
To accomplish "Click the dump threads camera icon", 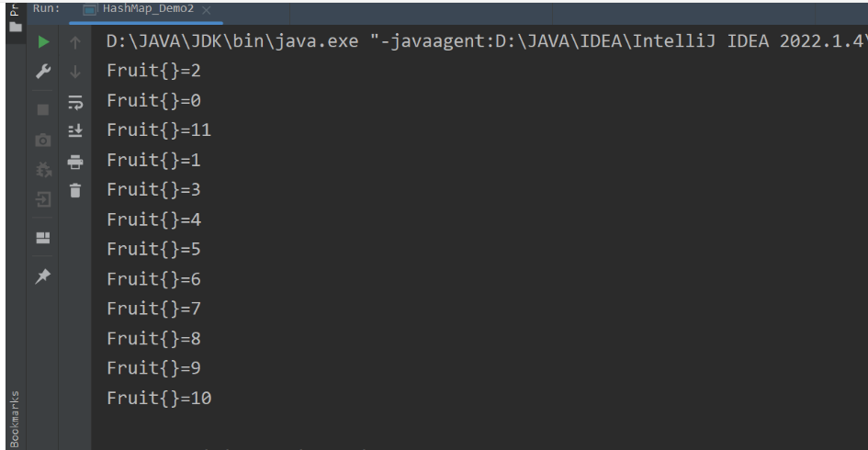I will point(43,140).
